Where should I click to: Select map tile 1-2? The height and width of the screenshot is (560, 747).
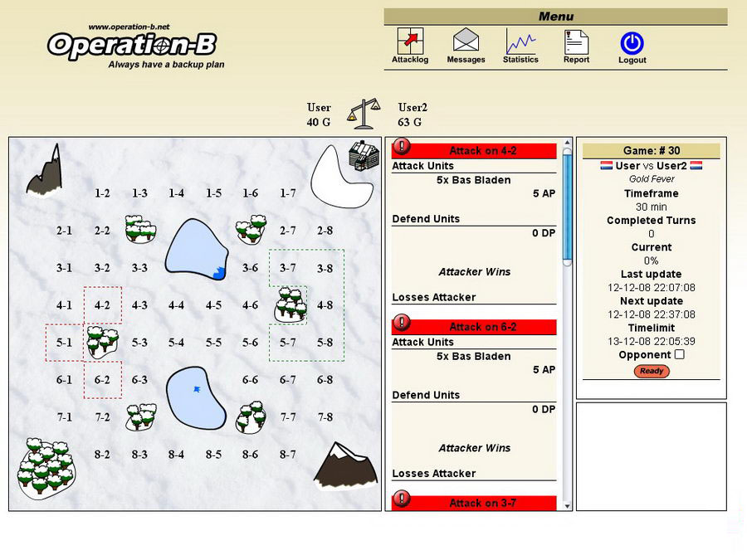(102, 192)
